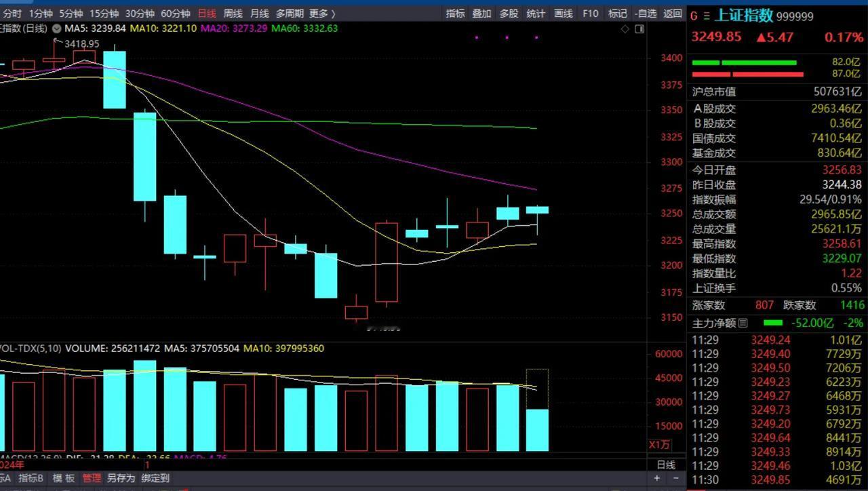Open the 统计 statistics tool
The width and height of the screenshot is (868, 491).
coord(536,14)
